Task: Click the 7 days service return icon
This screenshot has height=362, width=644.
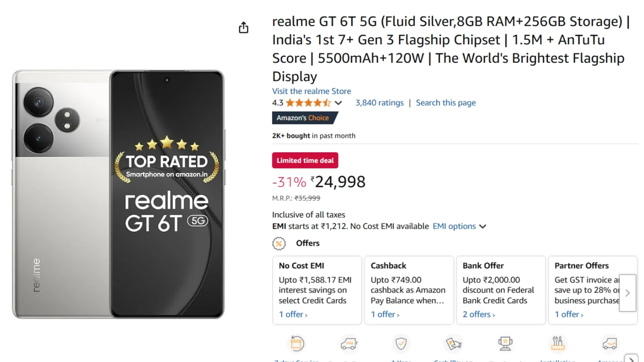Action: (297, 344)
